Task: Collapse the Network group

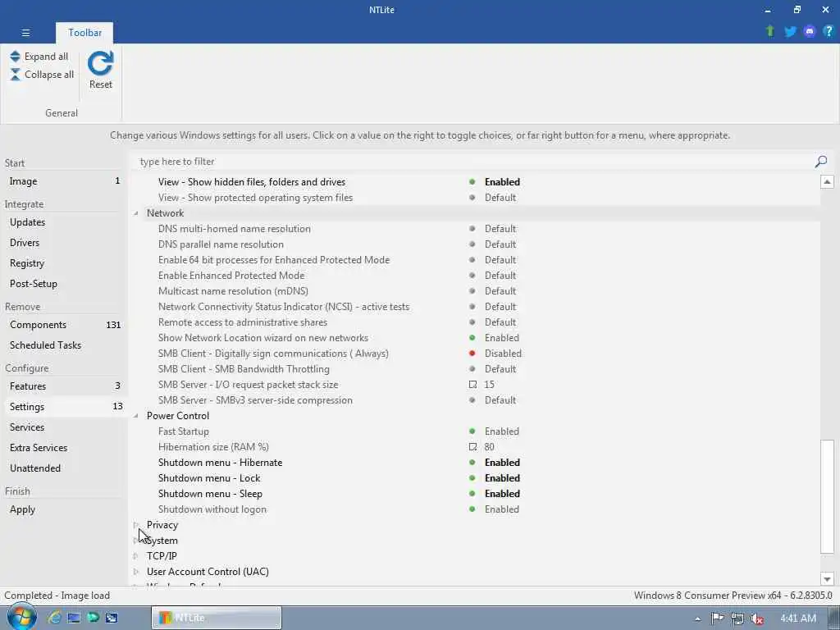Action: point(136,213)
